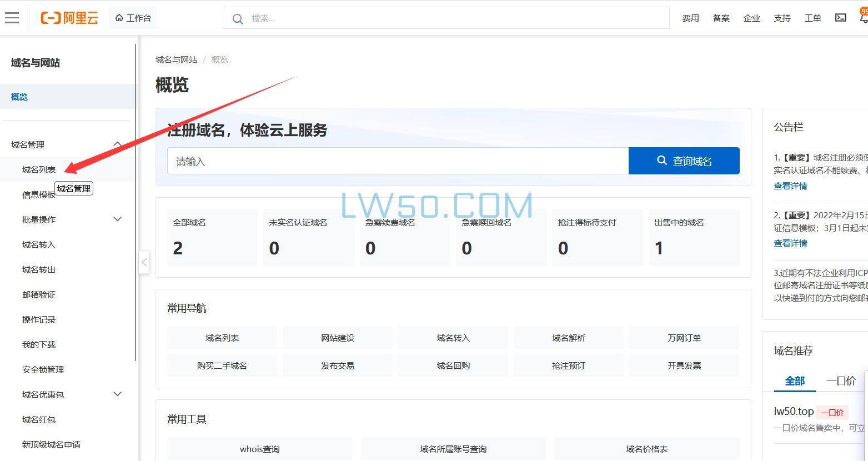
Task: Click the 查询域名 search button
Action: [x=684, y=161]
